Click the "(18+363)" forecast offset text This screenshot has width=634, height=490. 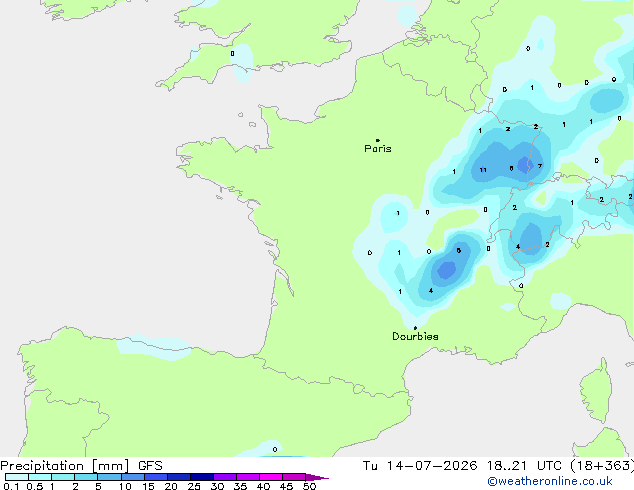pyautogui.click(x=602, y=466)
